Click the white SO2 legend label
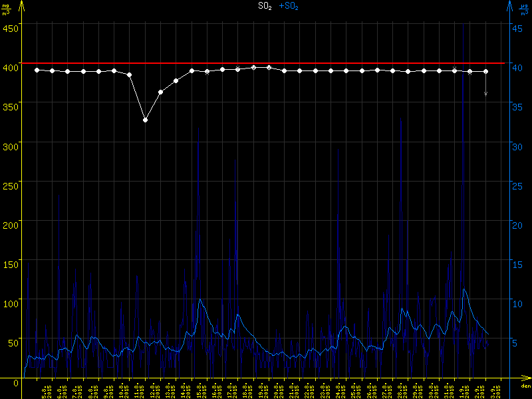 point(264,6)
